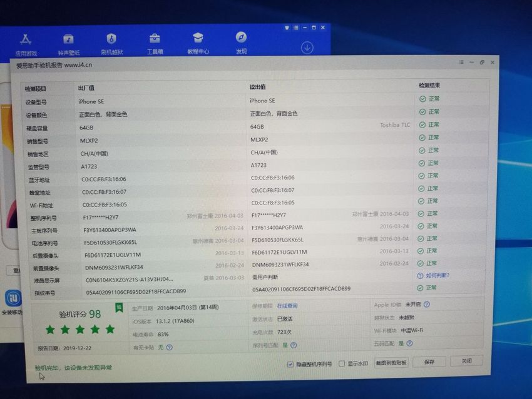
Task: Toggle the 隐藏整机序列号 checkbox
Action: 290,365
